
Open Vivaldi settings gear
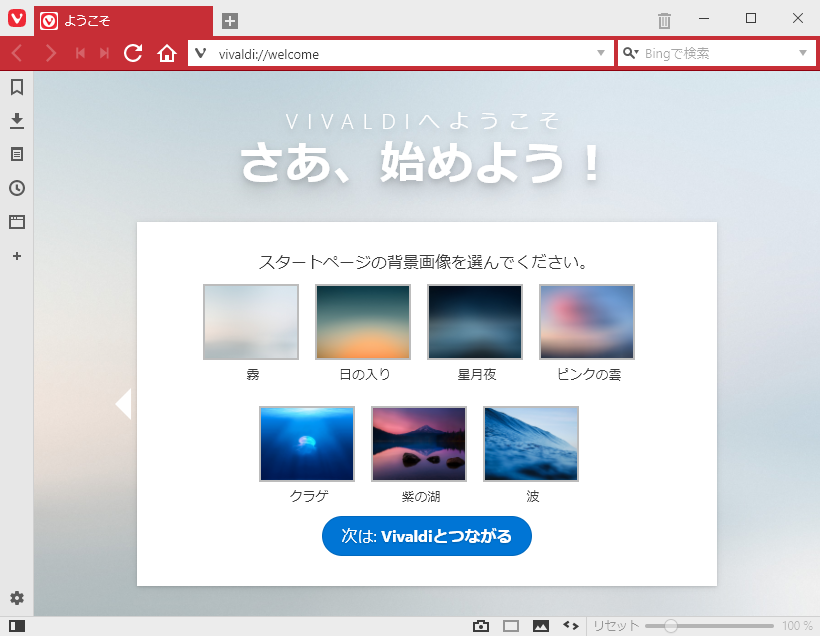[17, 598]
